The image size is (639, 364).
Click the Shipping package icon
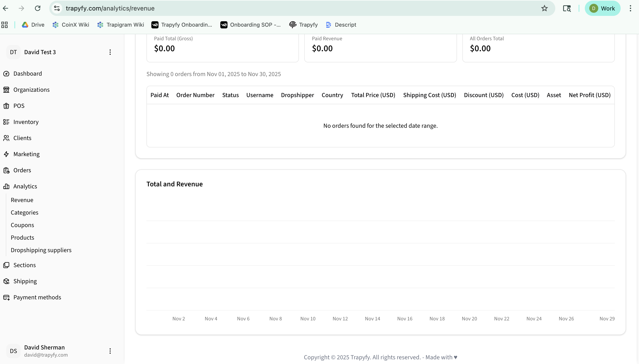6,281
